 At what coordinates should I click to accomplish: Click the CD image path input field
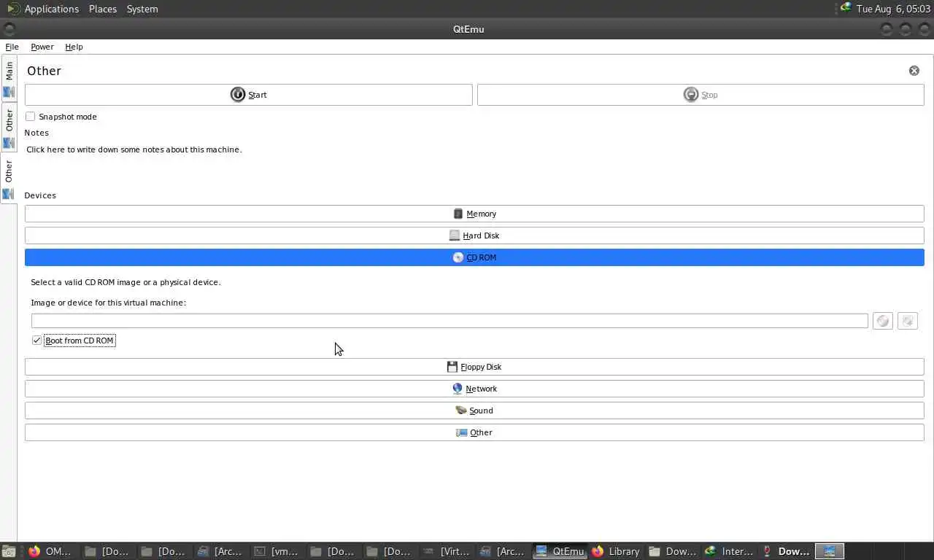[449, 321]
